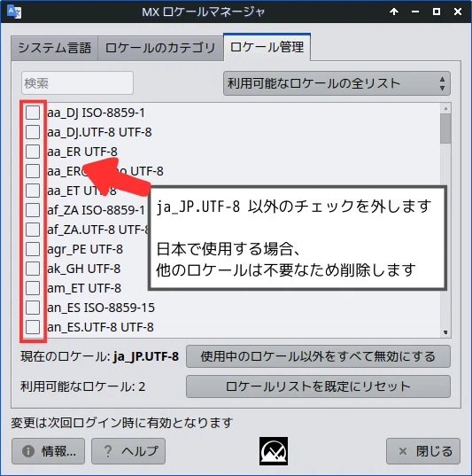The height and width of the screenshot is (476, 472).
Task: Open the ロケールのカテゴリ tab
Action: [x=160, y=48]
